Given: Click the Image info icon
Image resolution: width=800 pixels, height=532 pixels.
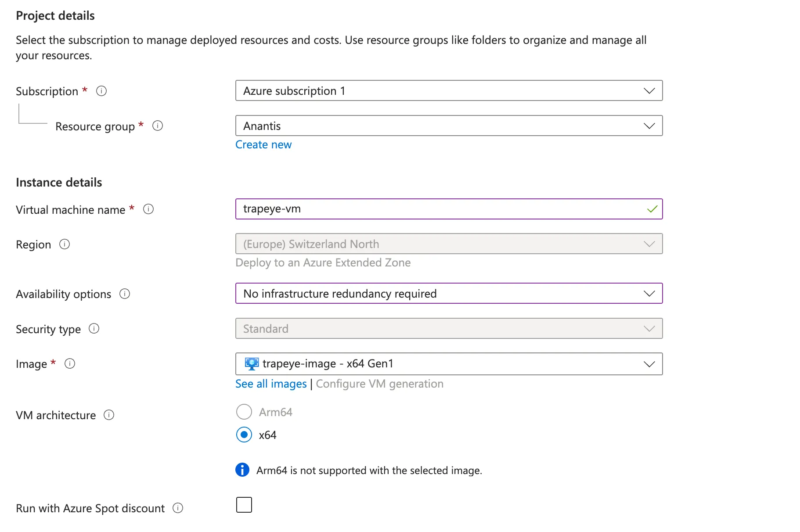Looking at the screenshot, I should point(70,363).
